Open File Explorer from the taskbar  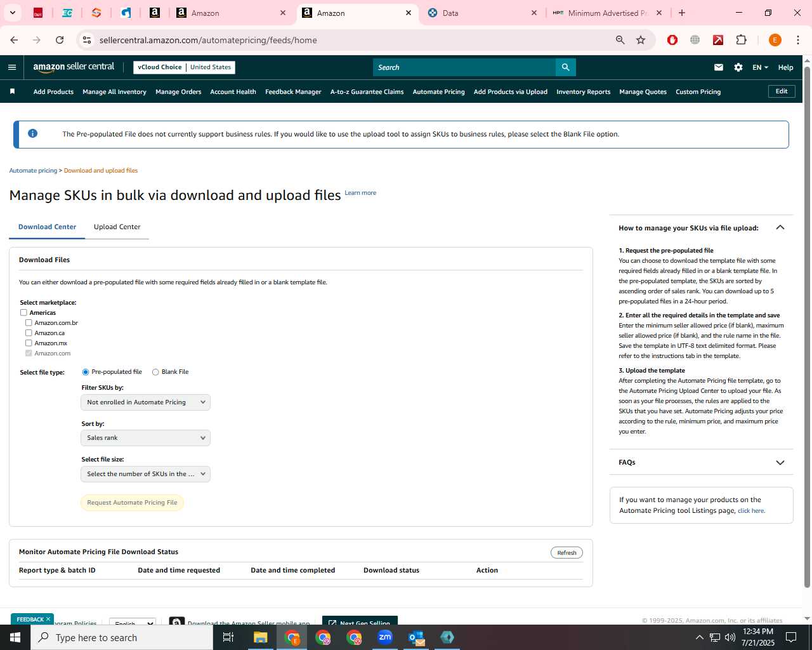click(261, 637)
